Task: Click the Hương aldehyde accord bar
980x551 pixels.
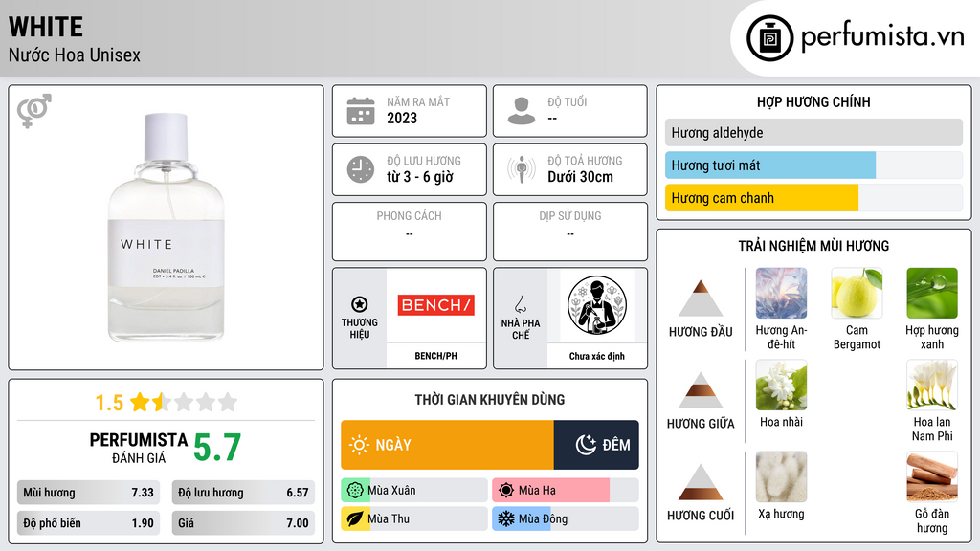Action: click(x=813, y=132)
